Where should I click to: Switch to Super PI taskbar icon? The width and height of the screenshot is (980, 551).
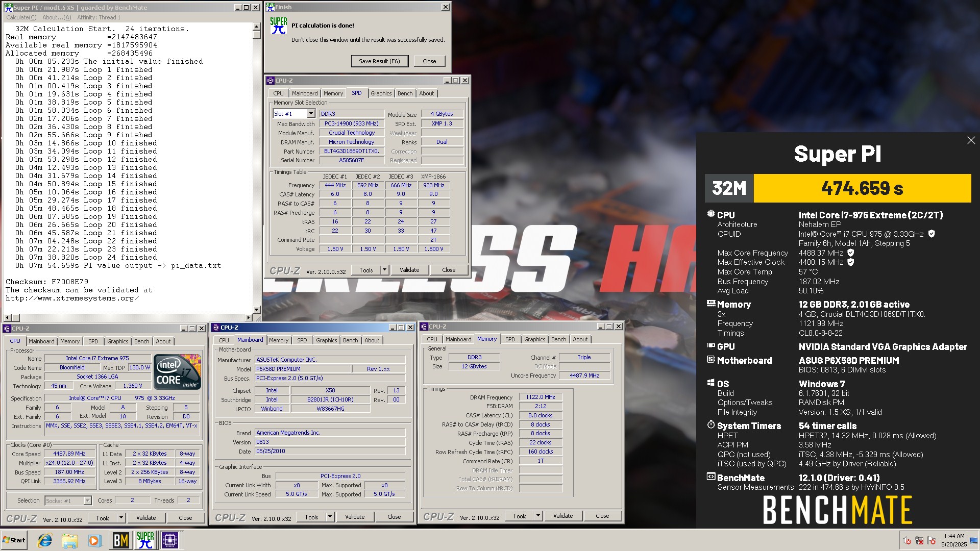coord(145,540)
